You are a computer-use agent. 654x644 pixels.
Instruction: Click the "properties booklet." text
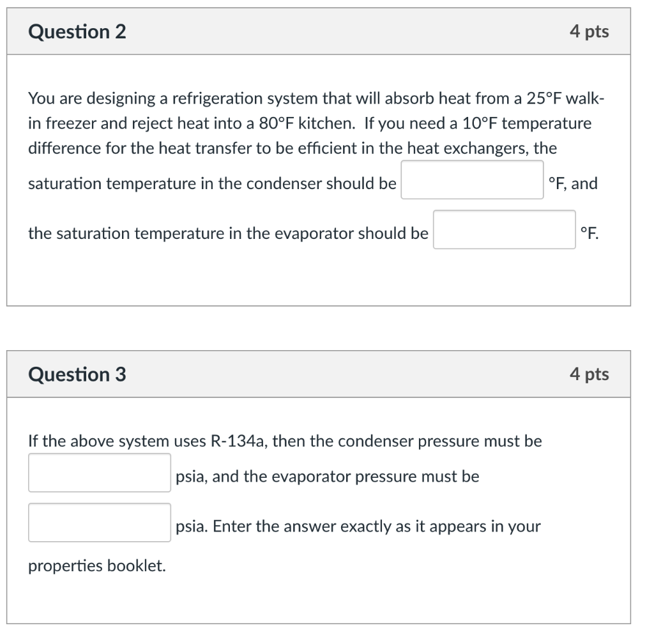[x=97, y=565]
